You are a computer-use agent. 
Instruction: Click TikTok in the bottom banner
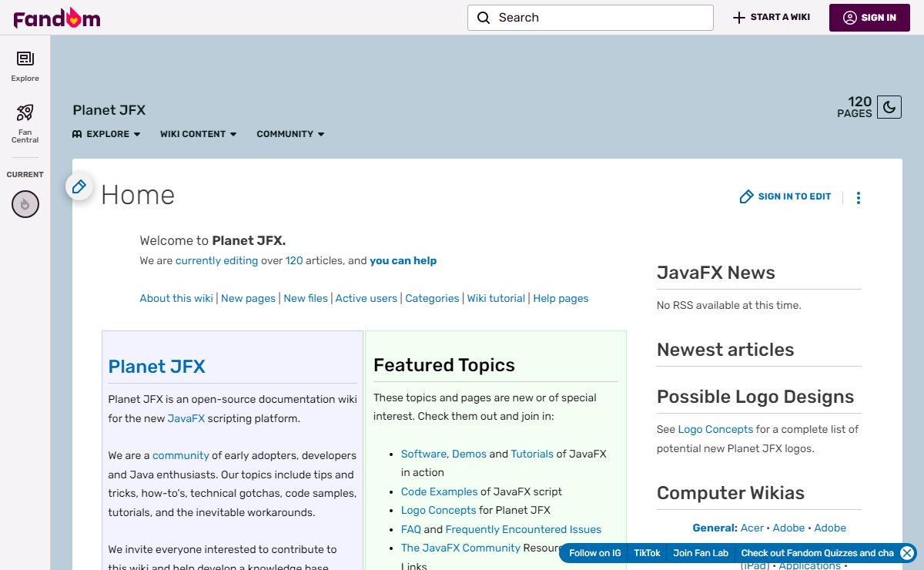click(647, 553)
